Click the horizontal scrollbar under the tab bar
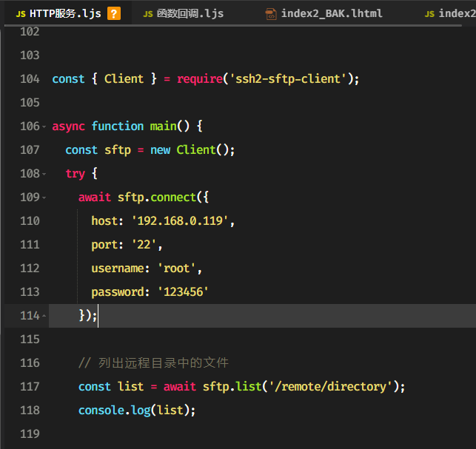The height and width of the screenshot is (449, 476). [x=233, y=26]
